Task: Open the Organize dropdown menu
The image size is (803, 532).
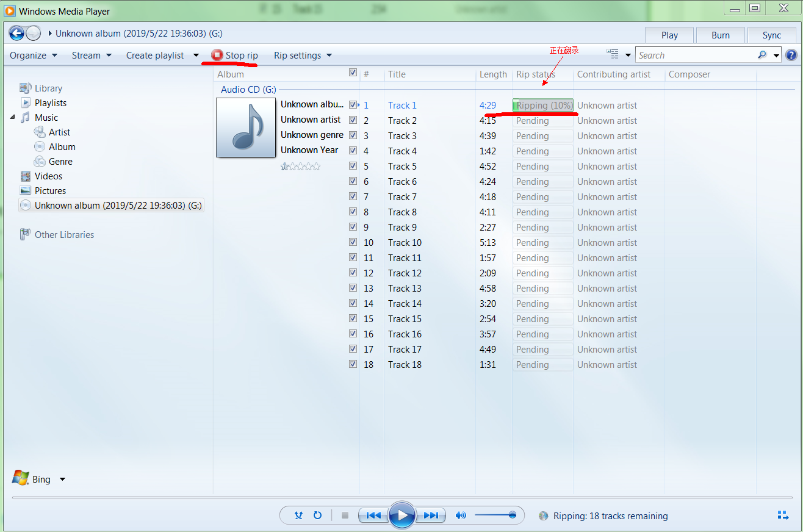Action: [x=34, y=55]
